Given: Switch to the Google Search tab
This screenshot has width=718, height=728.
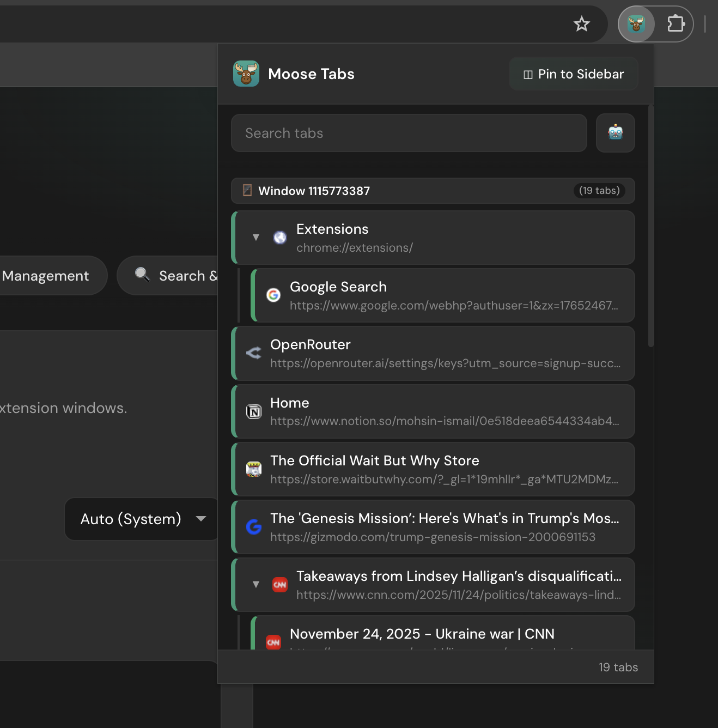Looking at the screenshot, I should pyautogui.click(x=443, y=295).
